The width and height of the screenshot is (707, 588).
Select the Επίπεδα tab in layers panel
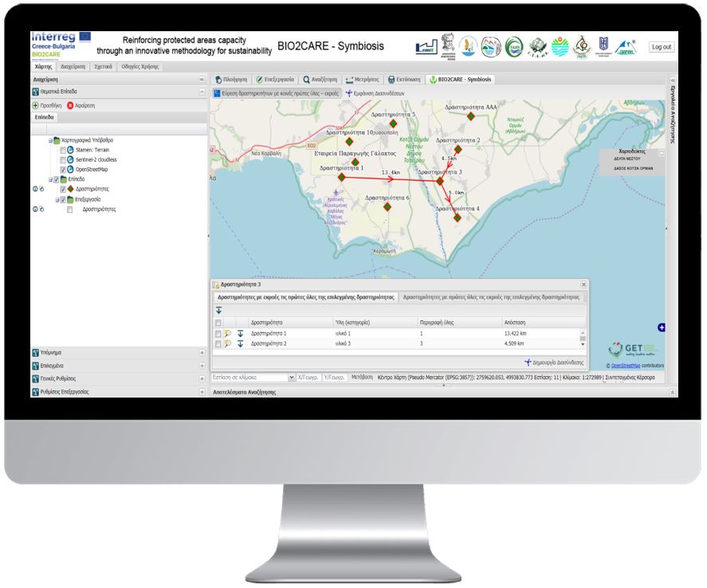pos(44,117)
